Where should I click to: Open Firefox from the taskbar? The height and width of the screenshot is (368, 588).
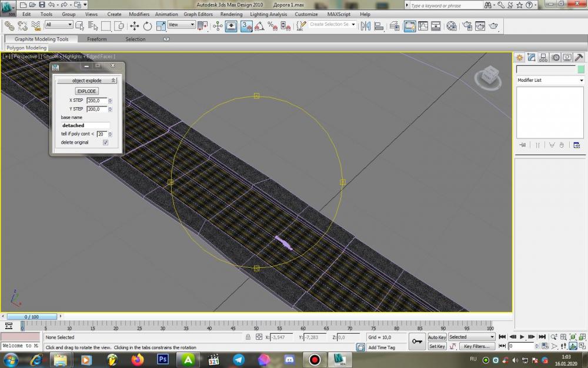pos(137,359)
